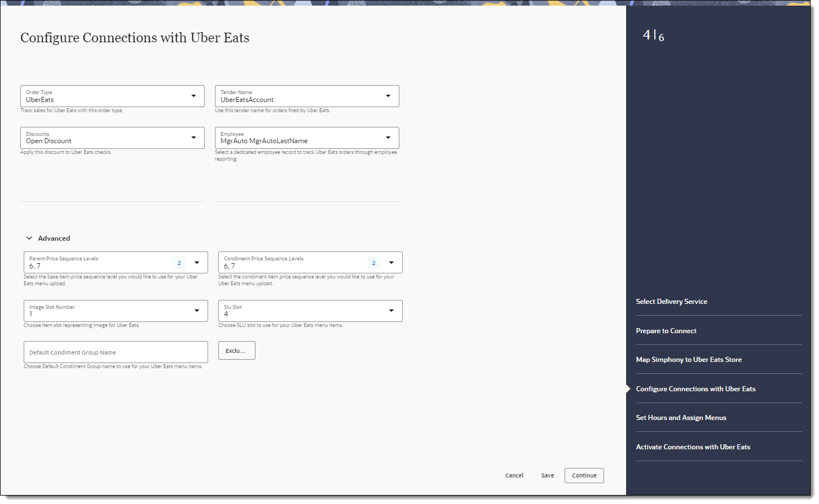Screen dimensions: 819x504
Task: Click 'Track sales for Uber Eats with this order type.' hint
Action: pos(72,110)
